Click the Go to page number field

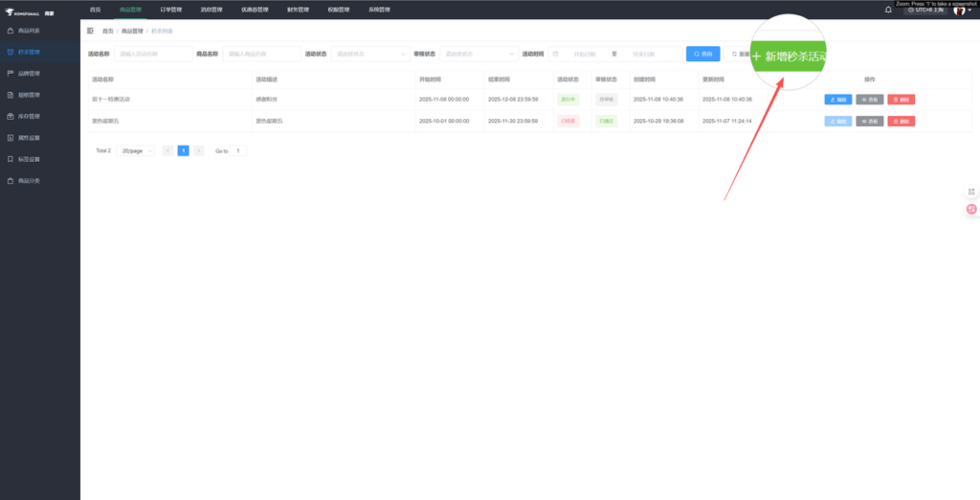238,151
